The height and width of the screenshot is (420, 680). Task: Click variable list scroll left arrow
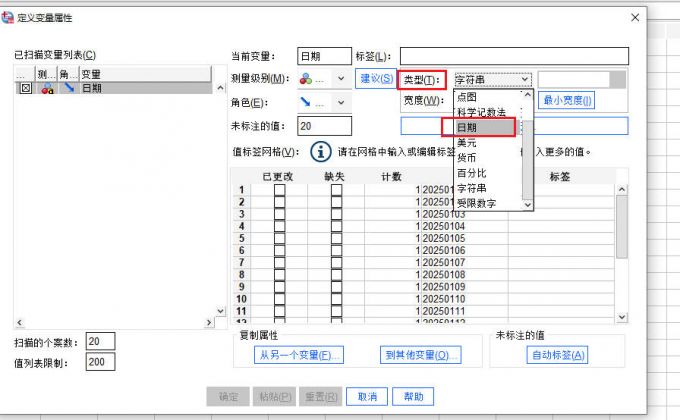point(19,322)
